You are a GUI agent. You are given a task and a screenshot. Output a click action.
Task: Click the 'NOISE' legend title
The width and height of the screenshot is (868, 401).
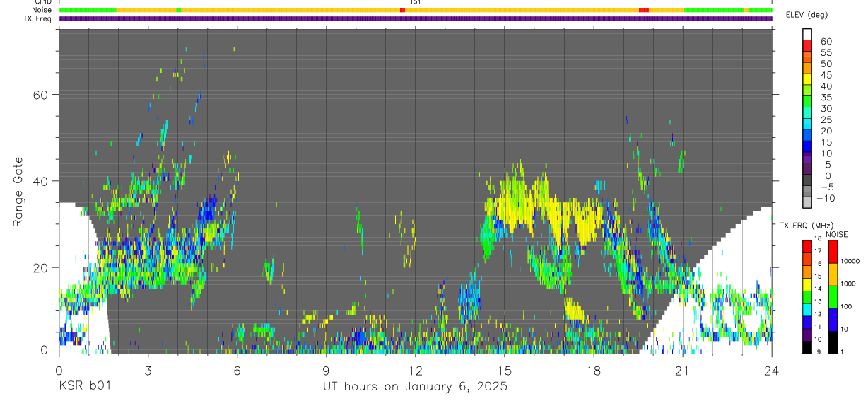[x=837, y=234]
